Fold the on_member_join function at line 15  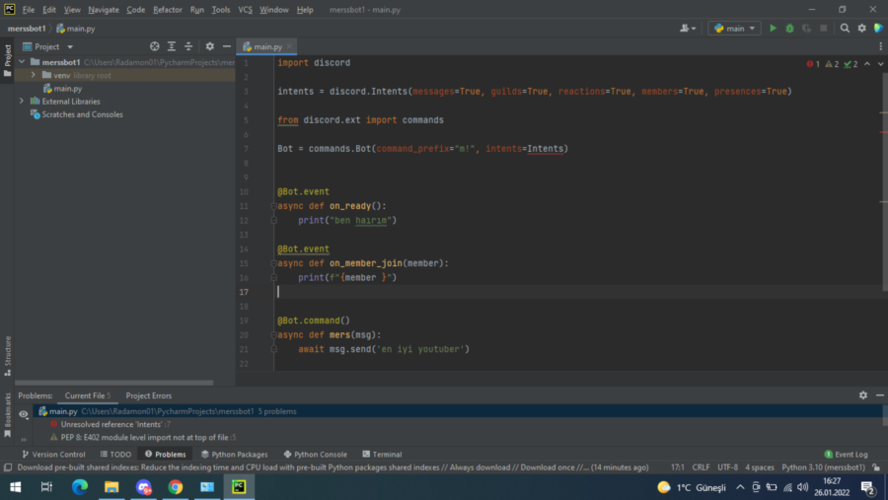(274, 263)
